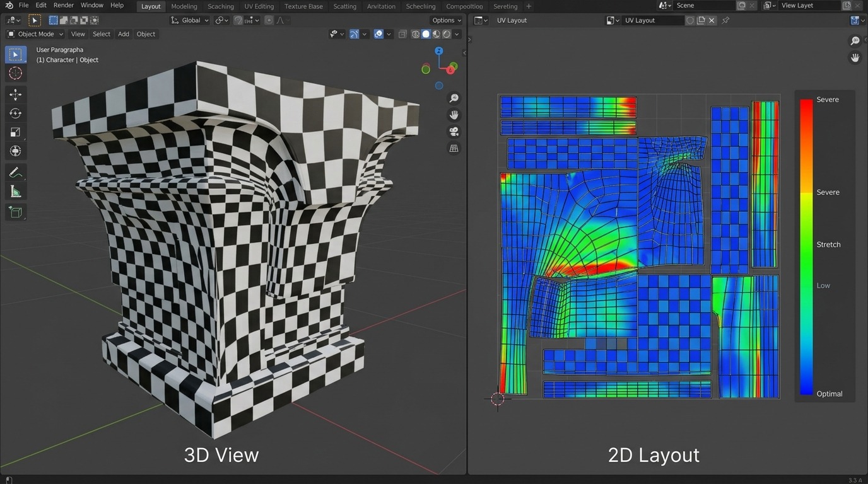Open the UV editor type dropdown

click(481, 20)
